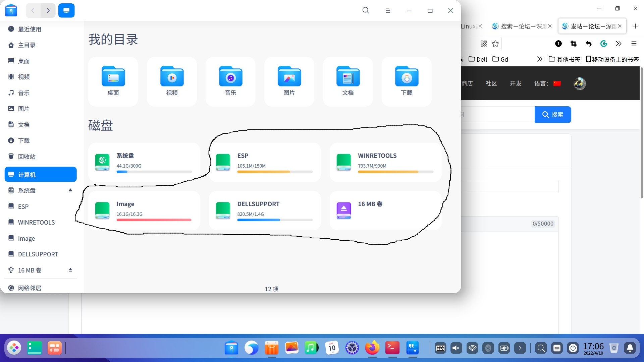
Task: Eject the 16 MB volume in sidebar
Action: pos(70,270)
